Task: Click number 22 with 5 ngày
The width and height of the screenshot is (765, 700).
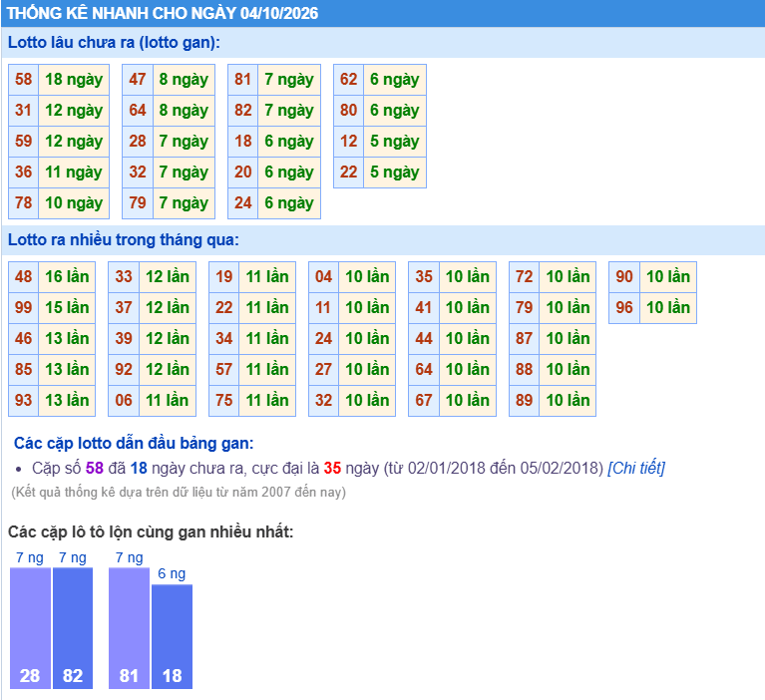Action: point(349,172)
